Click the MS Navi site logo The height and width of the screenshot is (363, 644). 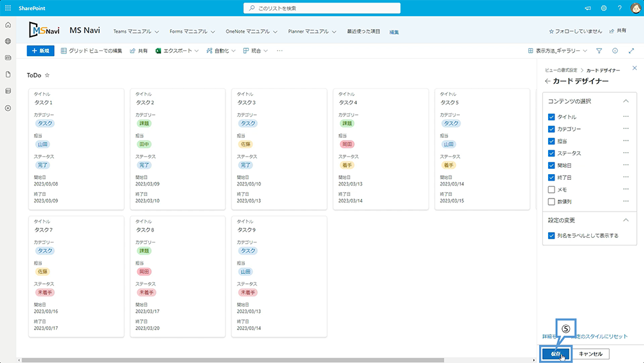point(44,30)
